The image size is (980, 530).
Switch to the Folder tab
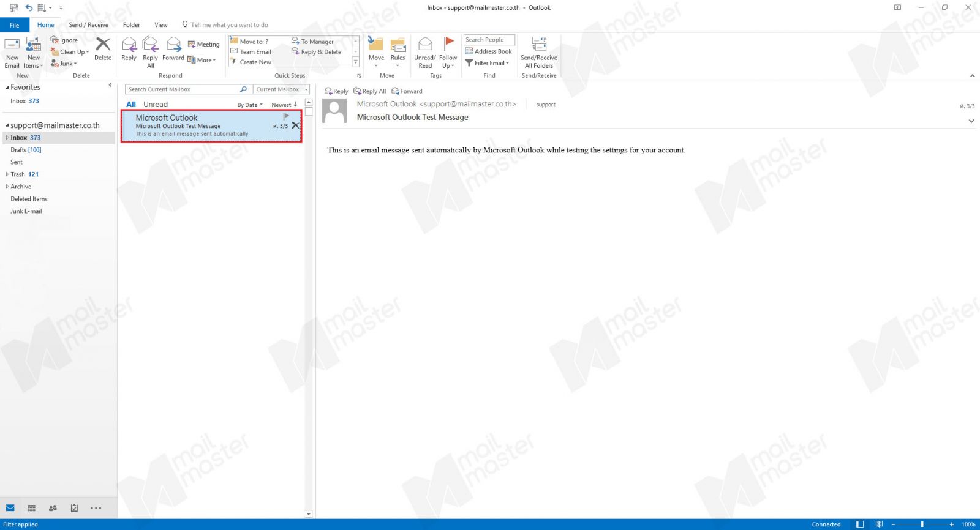point(131,25)
